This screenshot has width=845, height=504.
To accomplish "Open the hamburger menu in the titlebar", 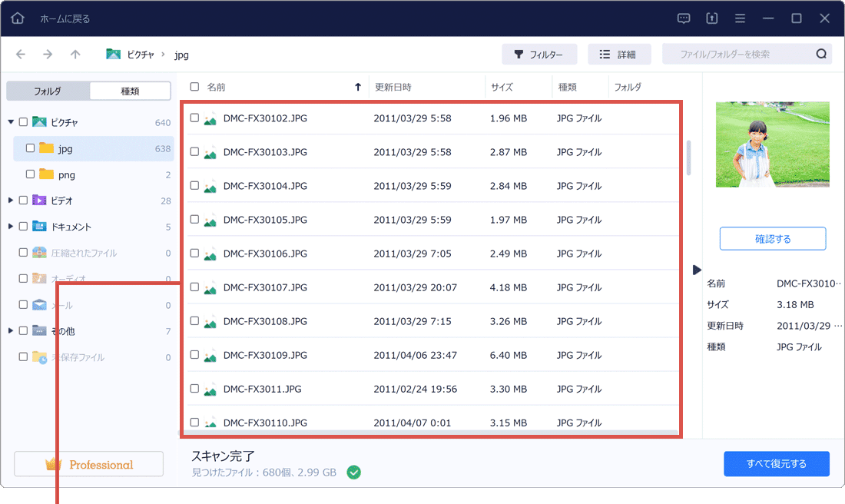I will (740, 18).
